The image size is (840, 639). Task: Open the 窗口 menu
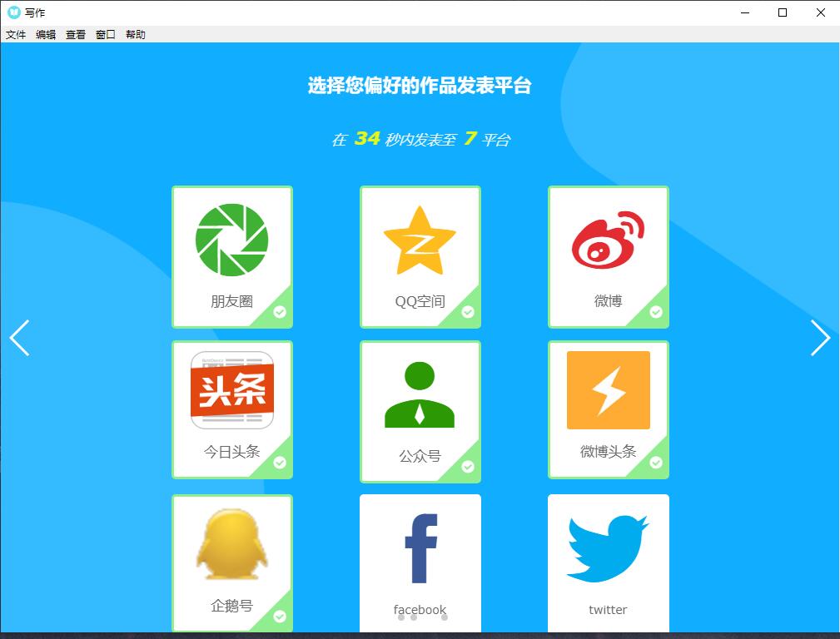[106, 35]
